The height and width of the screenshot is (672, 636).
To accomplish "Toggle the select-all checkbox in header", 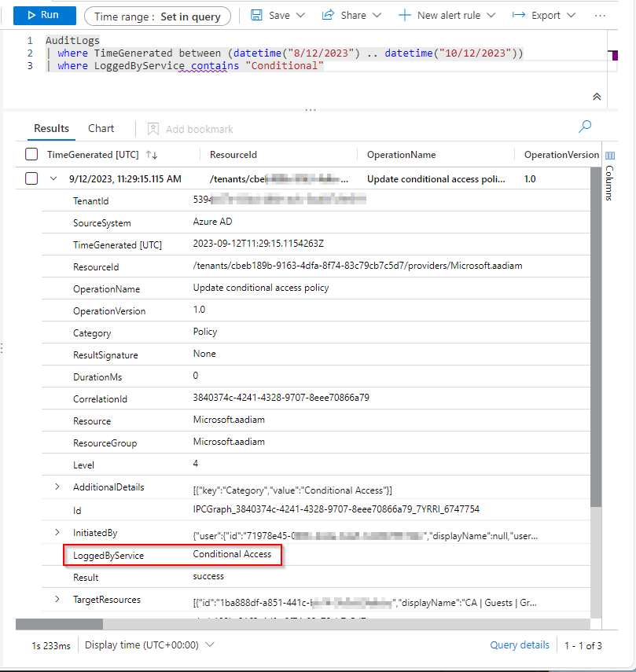I will 31,155.
